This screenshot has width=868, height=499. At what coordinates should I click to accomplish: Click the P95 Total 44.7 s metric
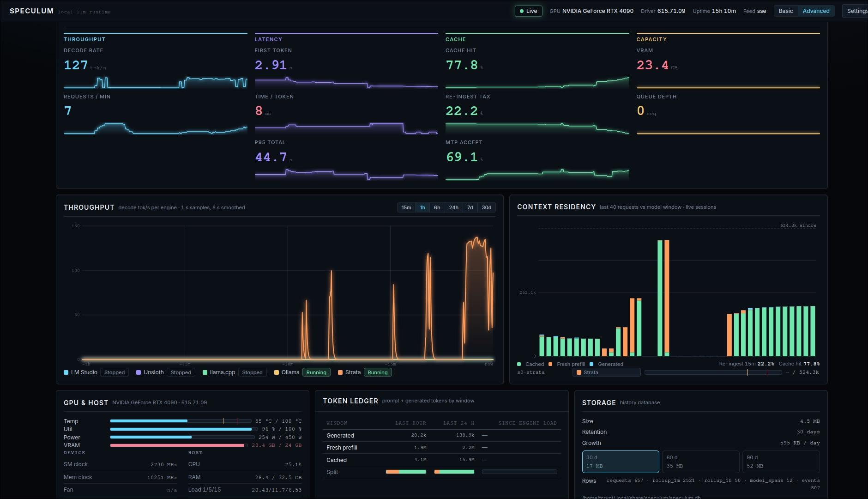(346, 160)
